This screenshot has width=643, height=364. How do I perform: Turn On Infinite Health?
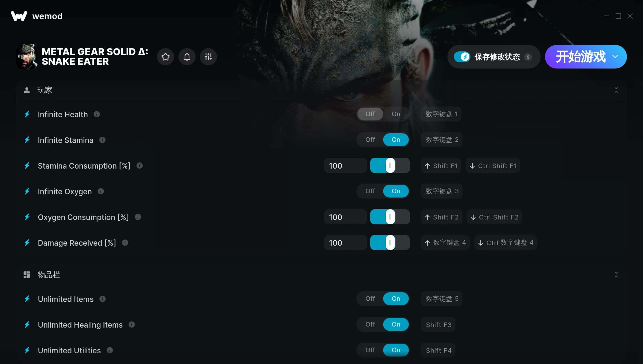[396, 114]
